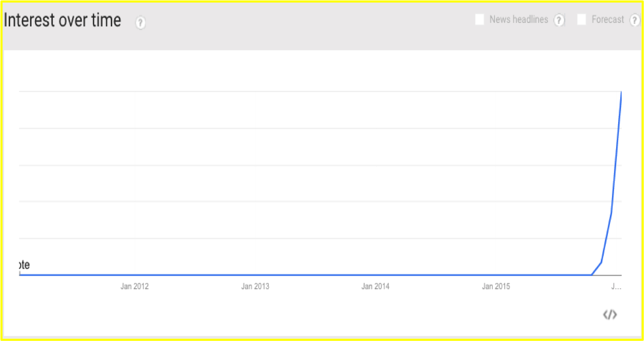
Task: Click the Forecast label text
Action: pyautogui.click(x=608, y=20)
